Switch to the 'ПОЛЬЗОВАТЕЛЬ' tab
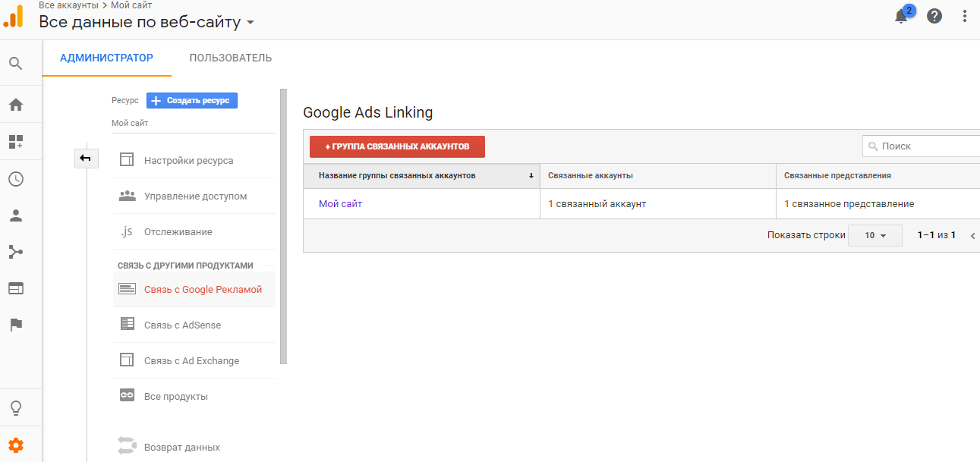This screenshot has width=980, height=462. pyautogui.click(x=231, y=58)
